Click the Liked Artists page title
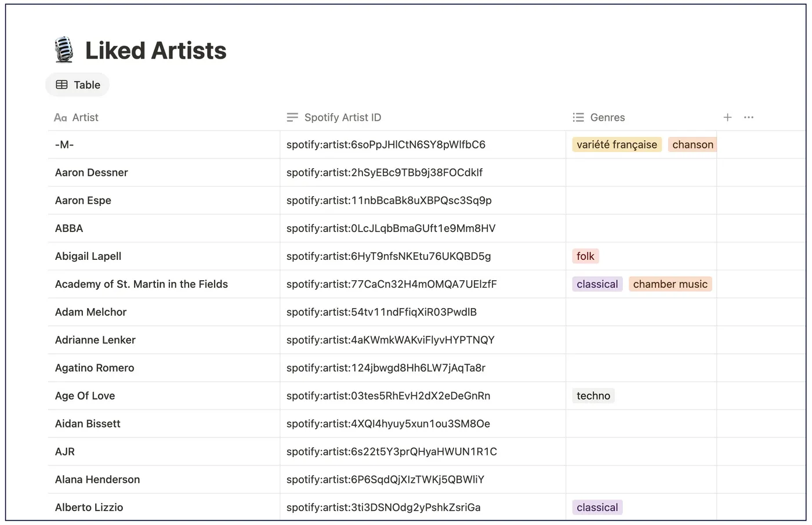The width and height of the screenshot is (812, 525). [x=156, y=50]
